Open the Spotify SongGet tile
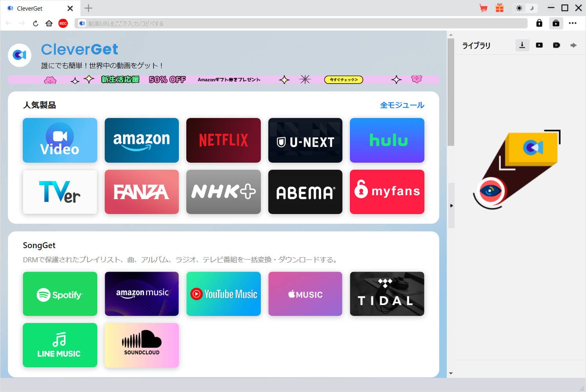The image size is (586, 392). tap(60, 294)
